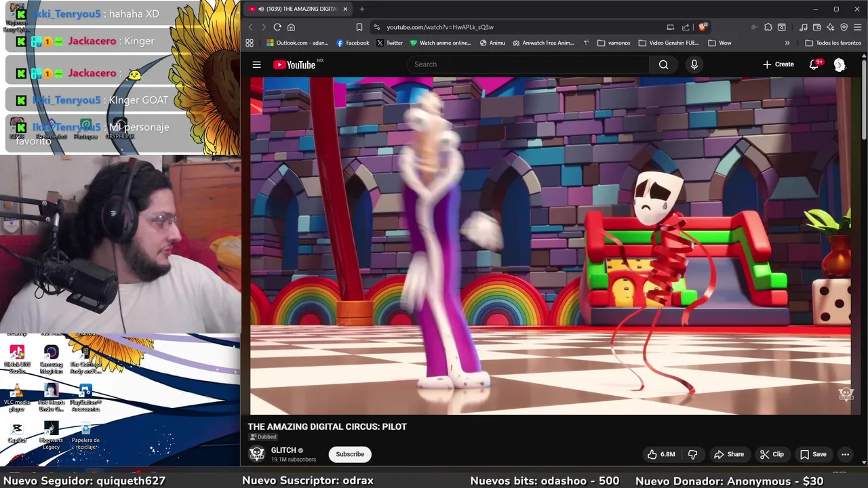Start voice search with the microphone icon
Image resolution: width=868 pixels, height=488 pixels.
(x=694, y=64)
